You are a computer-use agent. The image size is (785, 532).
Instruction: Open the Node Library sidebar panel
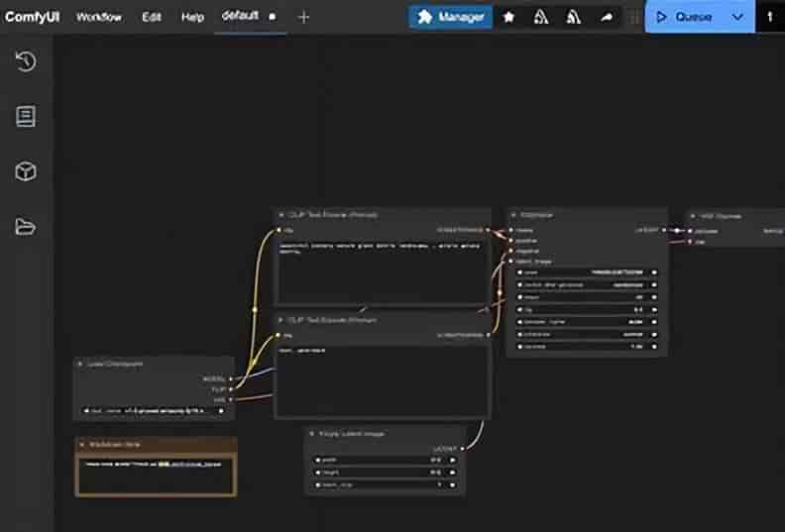(26, 116)
